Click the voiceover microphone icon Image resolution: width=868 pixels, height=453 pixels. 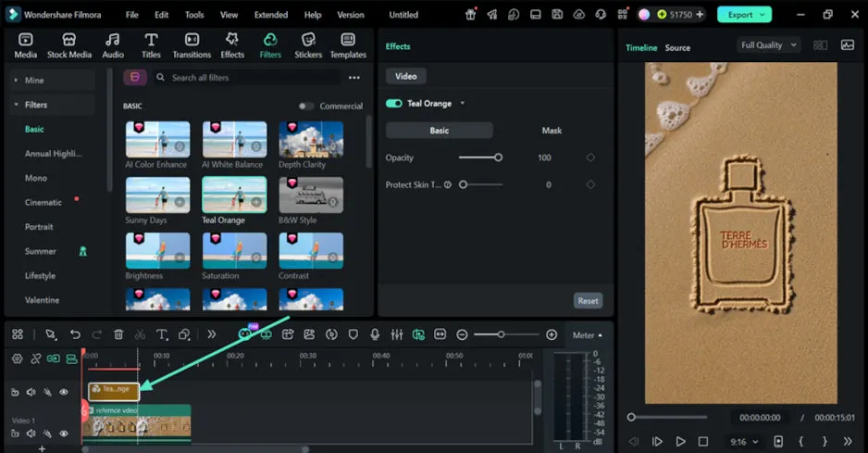click(x=375, y=334)
